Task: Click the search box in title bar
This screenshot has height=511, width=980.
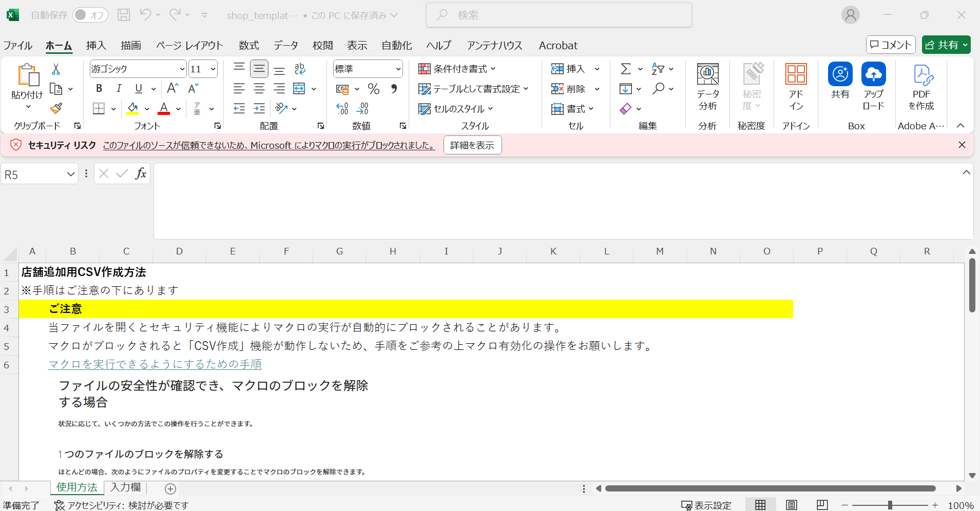Action: click(x=559, y=15)
